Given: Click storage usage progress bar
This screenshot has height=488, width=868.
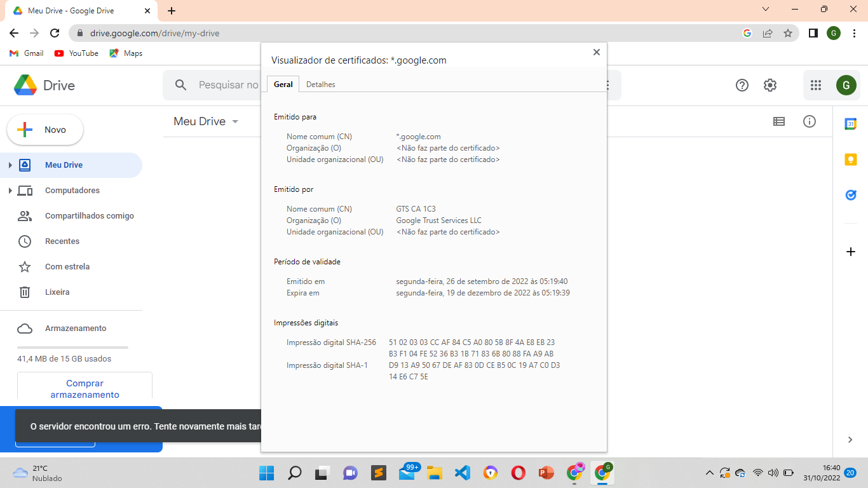Looking at the screenshot, I should (72, 348).
